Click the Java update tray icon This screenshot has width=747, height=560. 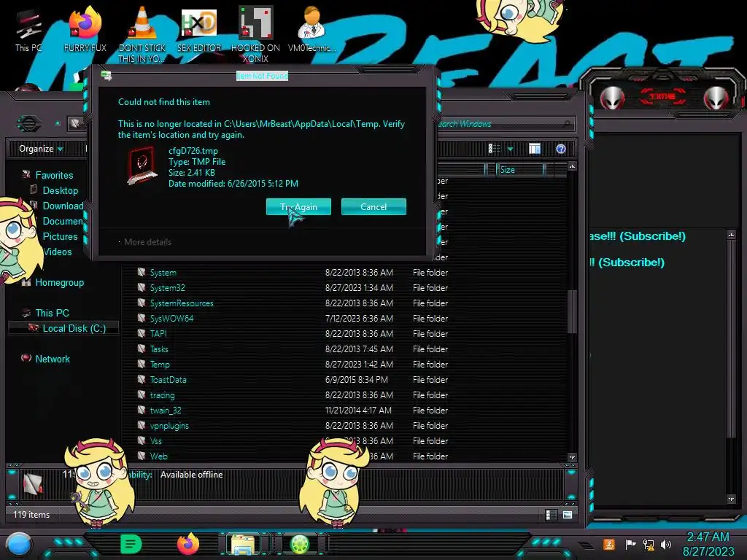pyautogui.click(x=609, y=544)
